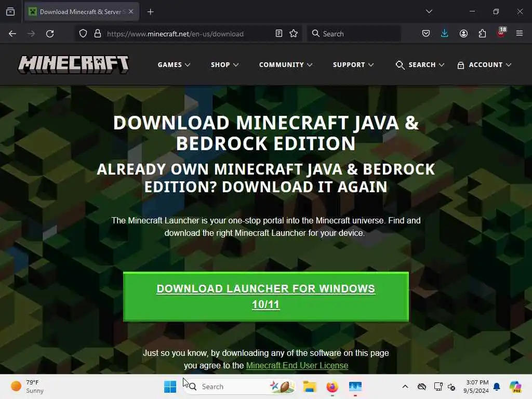Open notifications bell icon
The height and width of the screenshot is (399, 532).
497,387
